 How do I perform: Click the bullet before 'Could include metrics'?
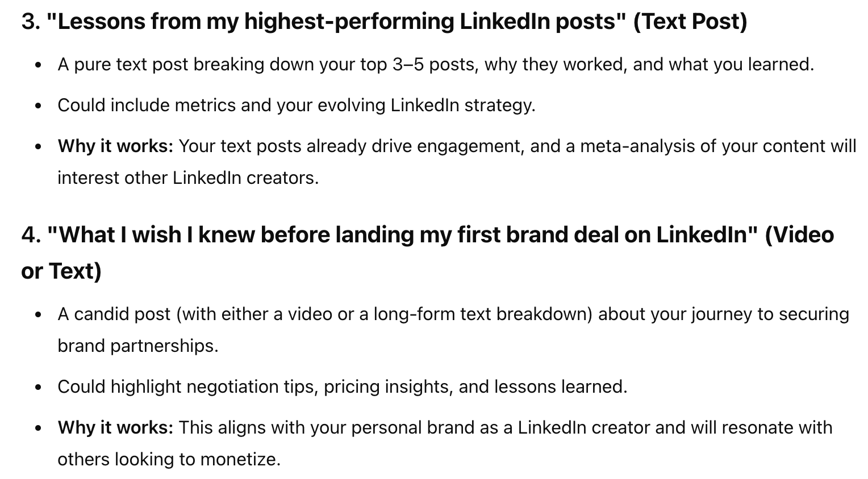tap(38, 106)
